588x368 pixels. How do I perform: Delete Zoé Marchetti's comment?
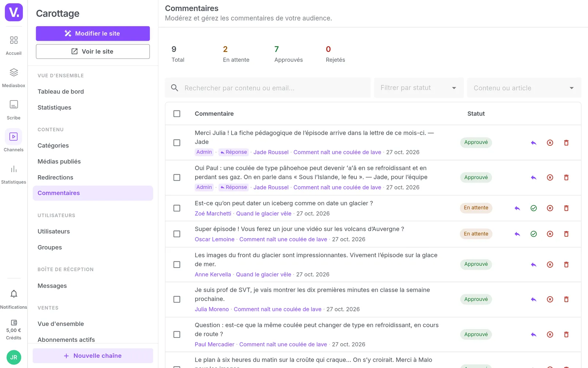pos(566,208)
